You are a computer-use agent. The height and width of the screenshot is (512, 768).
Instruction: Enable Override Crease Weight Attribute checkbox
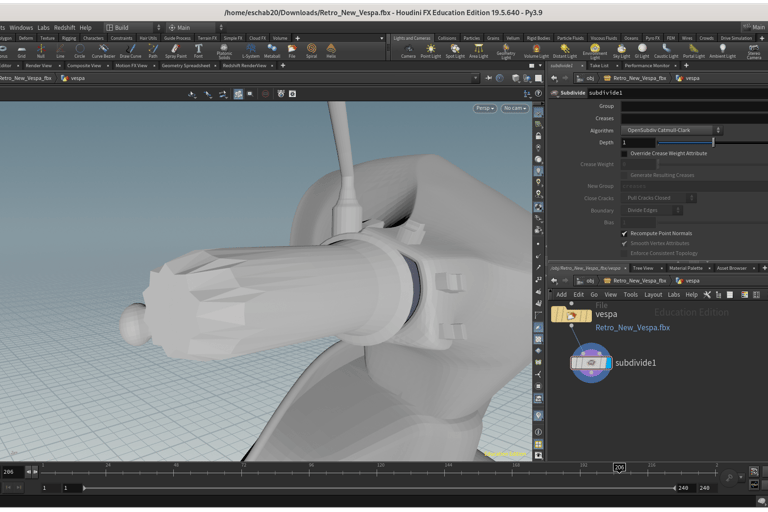(x=625, y=154)
